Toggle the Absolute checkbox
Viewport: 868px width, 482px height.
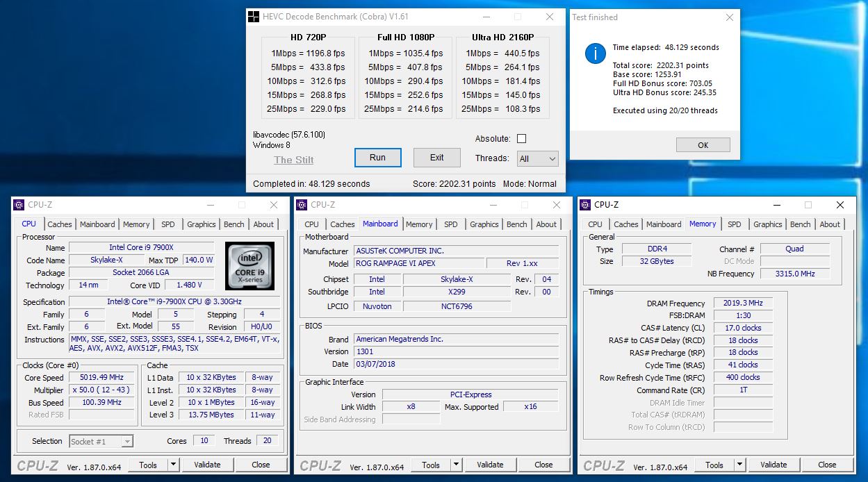pyautogui.click(x=521, y=139)
